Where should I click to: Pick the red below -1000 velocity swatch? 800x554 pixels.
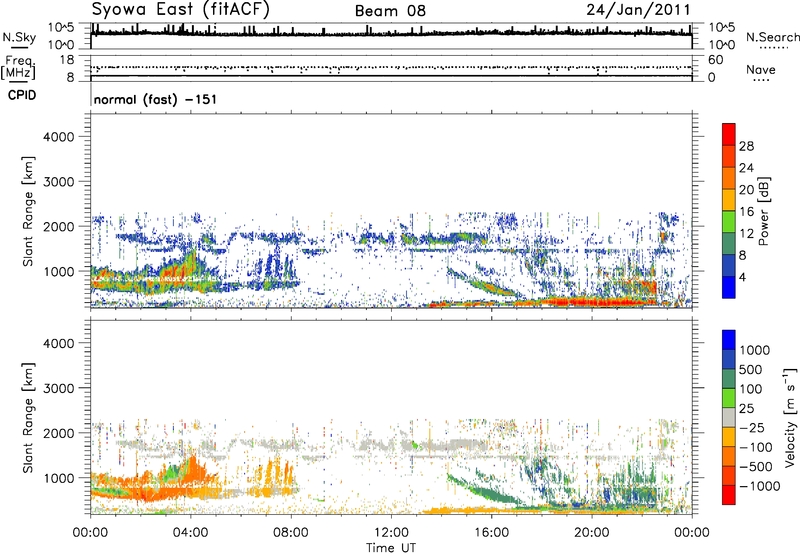click(x=729, y=495)
